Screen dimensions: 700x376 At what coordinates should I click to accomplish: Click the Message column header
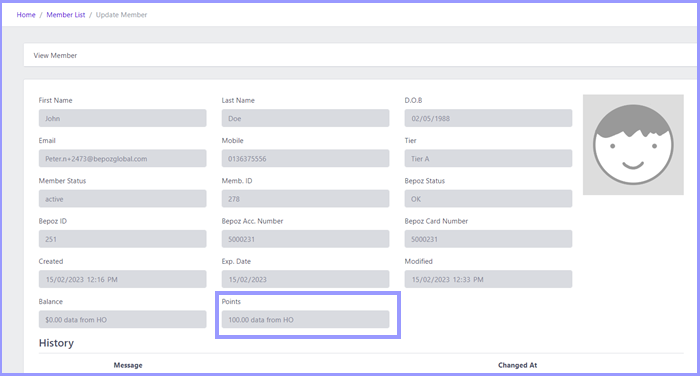point(128,365)
